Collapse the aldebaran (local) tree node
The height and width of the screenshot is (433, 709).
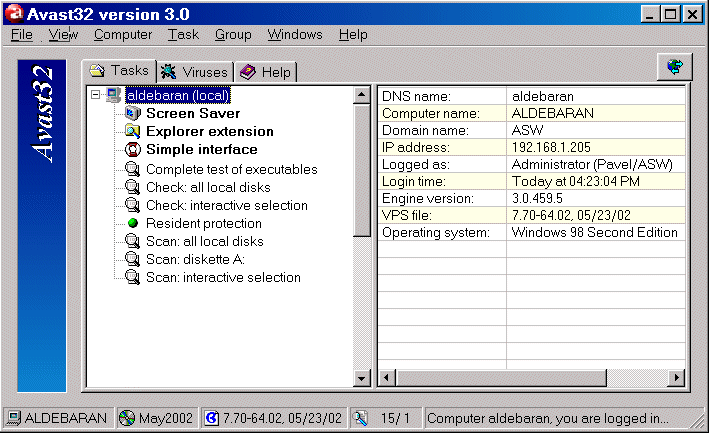(x=95, y=96)
